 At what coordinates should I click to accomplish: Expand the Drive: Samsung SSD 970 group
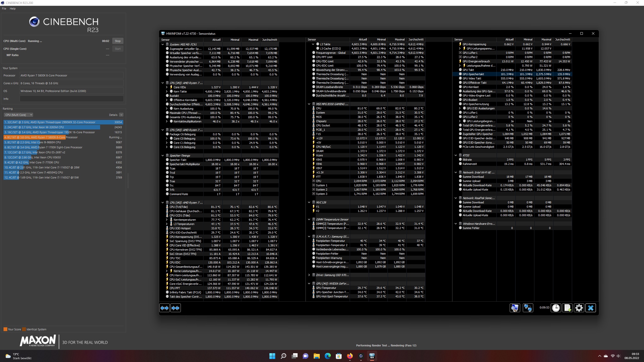(309, 275)
